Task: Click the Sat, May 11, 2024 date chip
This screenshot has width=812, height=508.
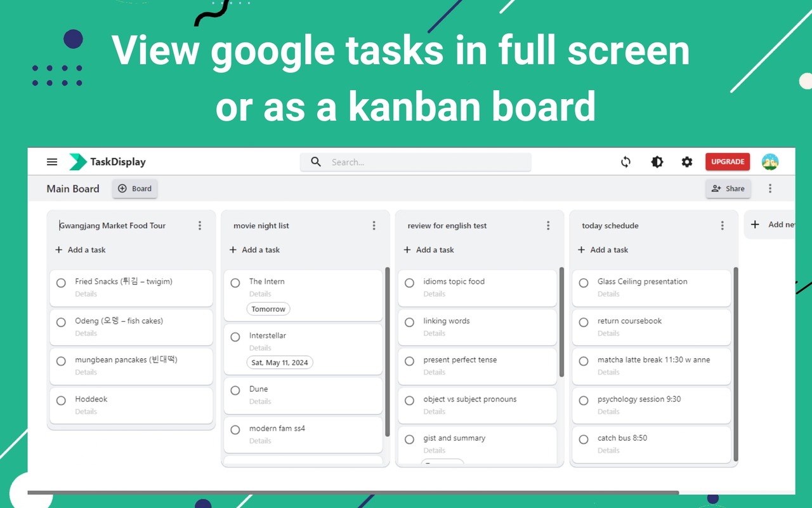Action: 280,363
